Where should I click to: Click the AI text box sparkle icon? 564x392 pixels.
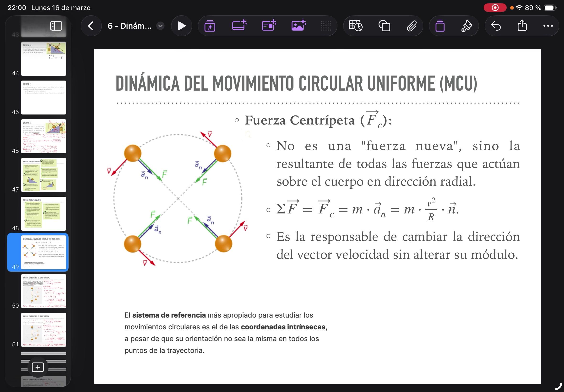(269, 25)
